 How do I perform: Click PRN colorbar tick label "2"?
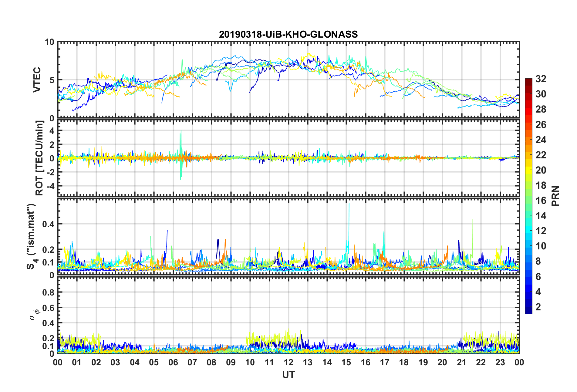pyautogui.click(x=538, y=307)
